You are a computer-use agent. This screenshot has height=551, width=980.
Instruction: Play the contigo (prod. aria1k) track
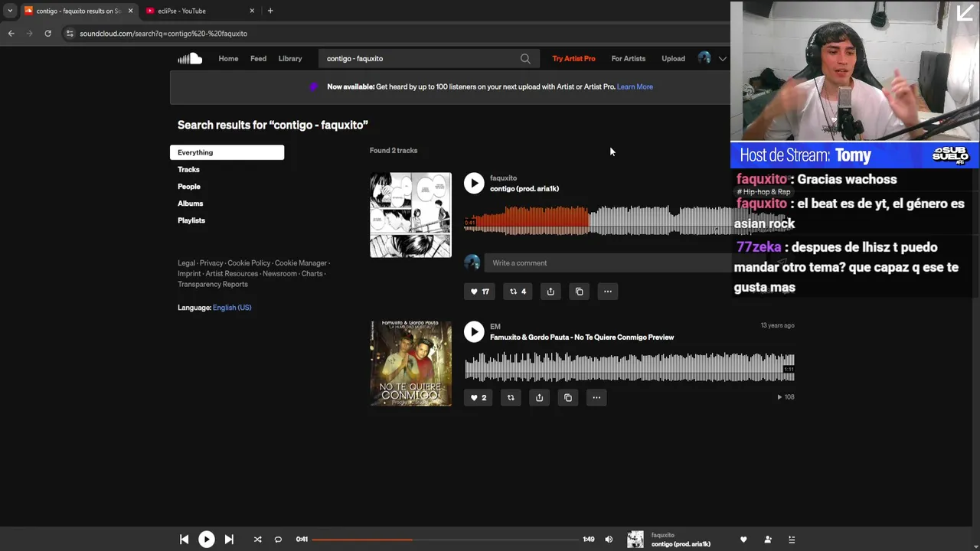click(474, 183)
